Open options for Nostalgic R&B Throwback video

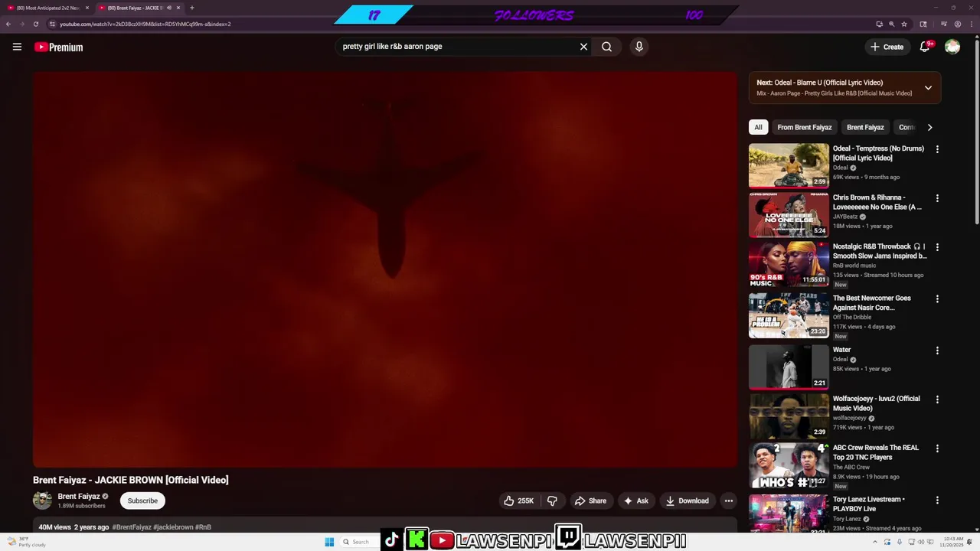pos(937,247)
